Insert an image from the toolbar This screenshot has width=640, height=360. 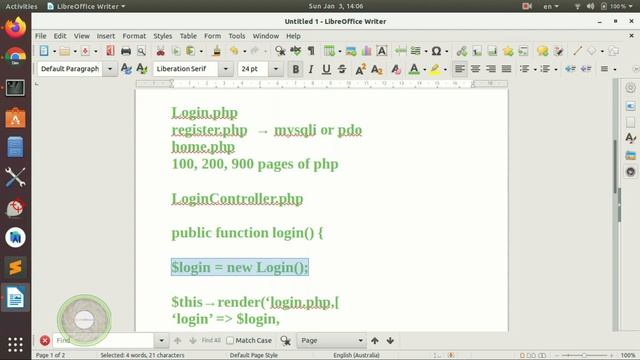[351, 51]
